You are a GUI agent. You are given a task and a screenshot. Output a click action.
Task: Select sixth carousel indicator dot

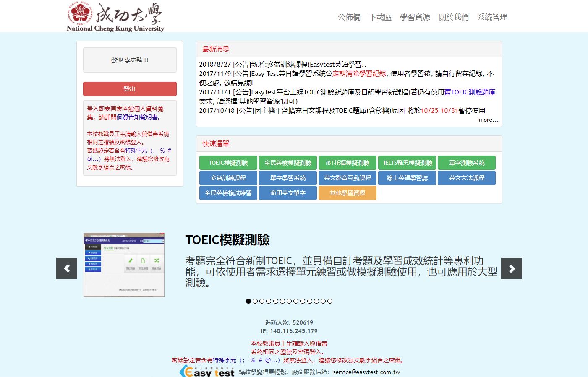(282, 301)
